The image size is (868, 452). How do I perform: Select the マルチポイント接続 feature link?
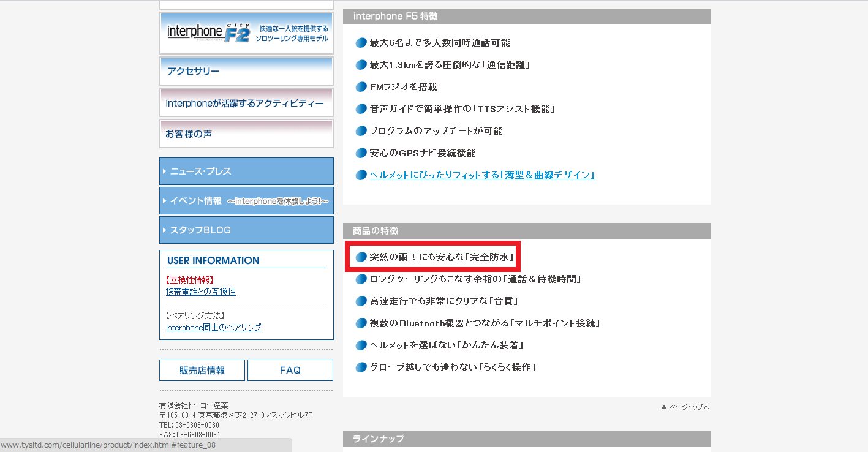click(x=484, y=323)
